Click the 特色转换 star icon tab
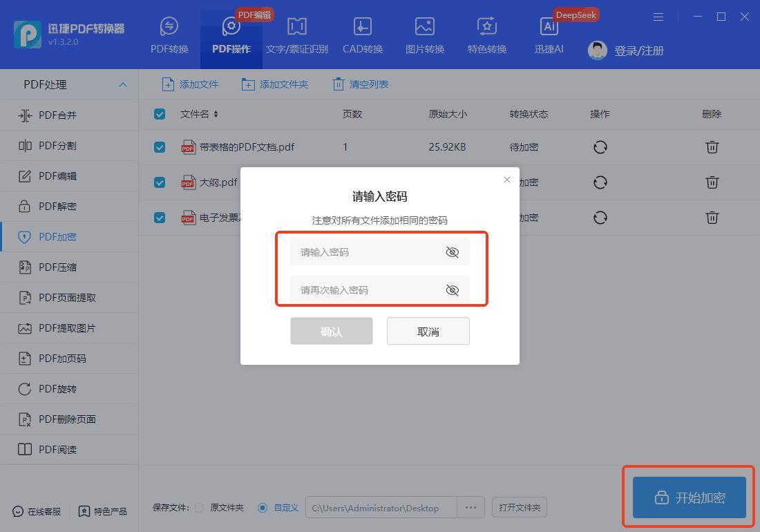Viewport: 760px width, 532px height. click(486, 35)
